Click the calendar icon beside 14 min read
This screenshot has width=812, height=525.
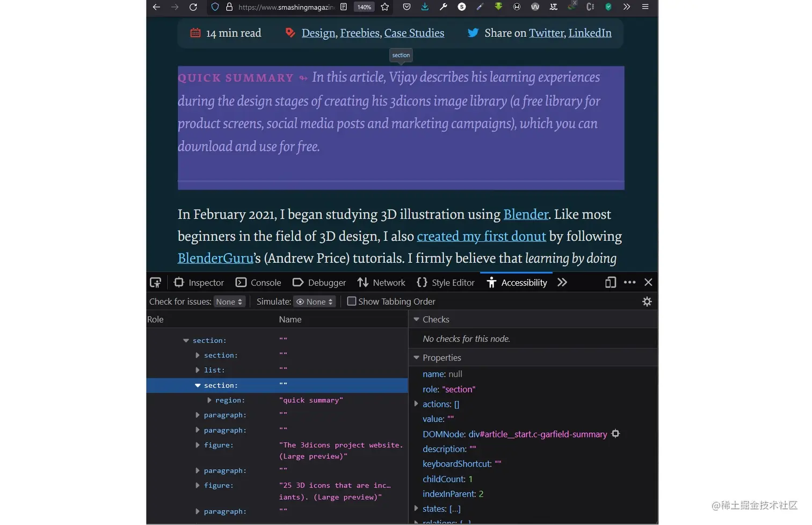(x=195, y=33)
